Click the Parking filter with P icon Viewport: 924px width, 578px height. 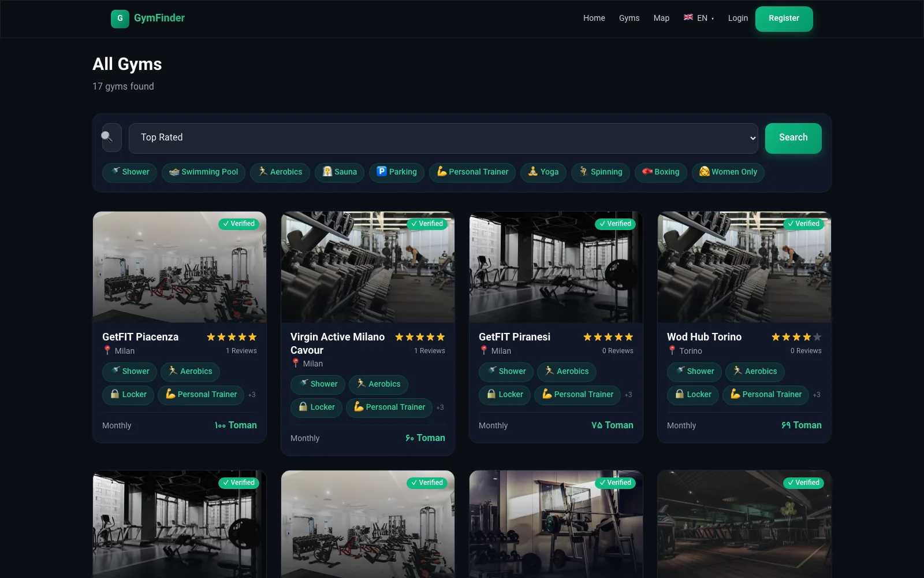[x=382, y=172]
